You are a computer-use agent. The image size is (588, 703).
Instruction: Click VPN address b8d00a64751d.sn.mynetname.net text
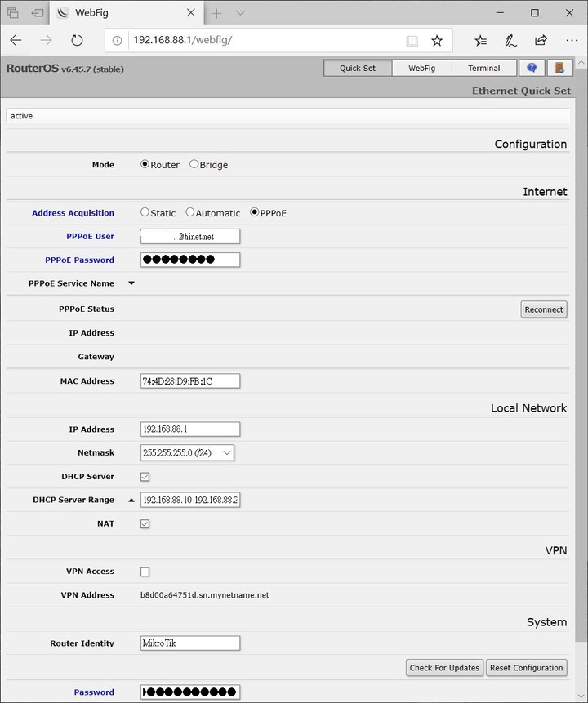(x=204, y=595)
